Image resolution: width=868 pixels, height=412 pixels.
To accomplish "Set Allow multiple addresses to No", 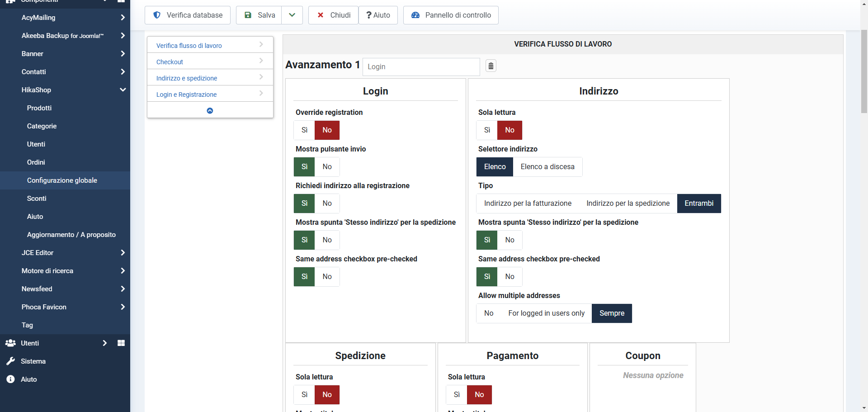I will point(489,313).
